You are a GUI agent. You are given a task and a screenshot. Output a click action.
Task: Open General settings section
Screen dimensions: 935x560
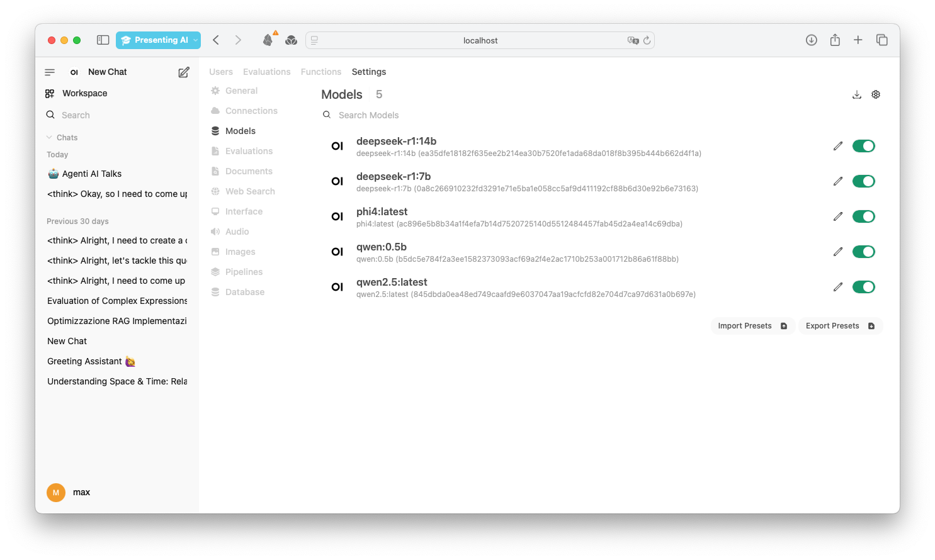(x=234, y=91)
